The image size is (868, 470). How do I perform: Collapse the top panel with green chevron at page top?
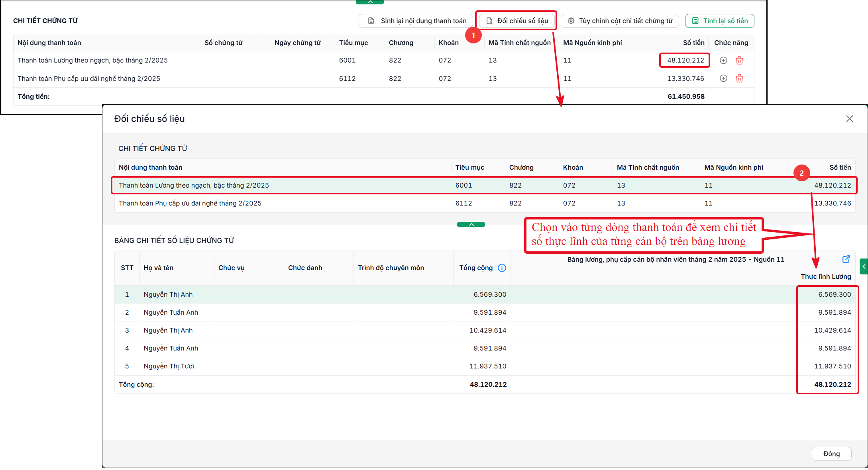(370, 2)
